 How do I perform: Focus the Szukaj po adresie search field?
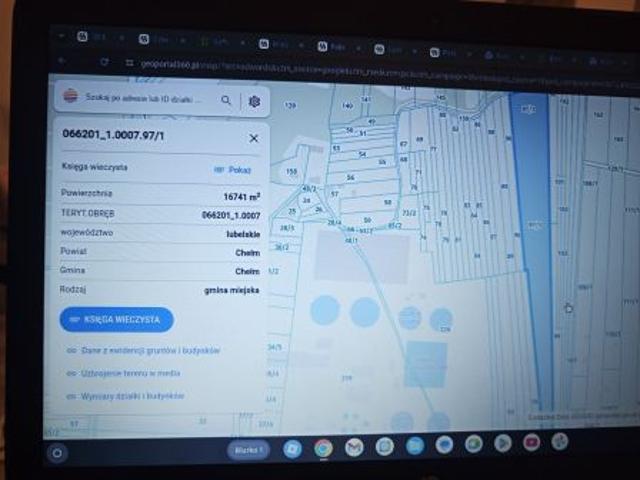click(143, 98)
